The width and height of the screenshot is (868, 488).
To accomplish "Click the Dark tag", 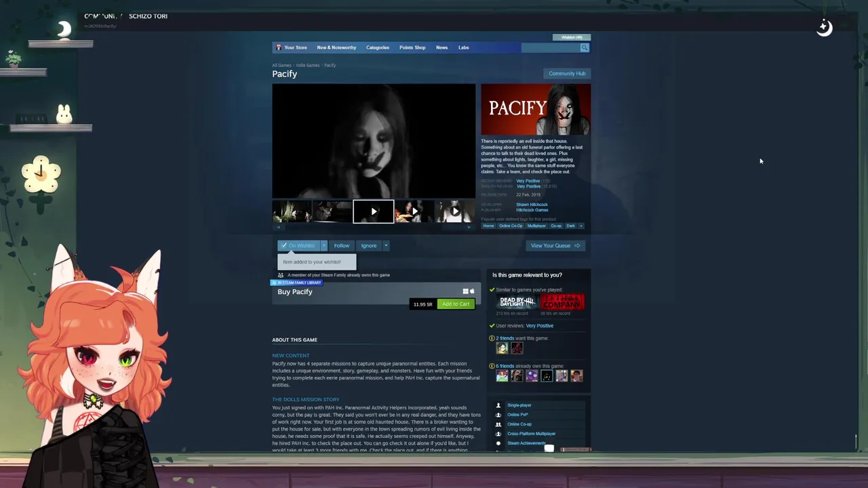I will (x=571, y=226).
